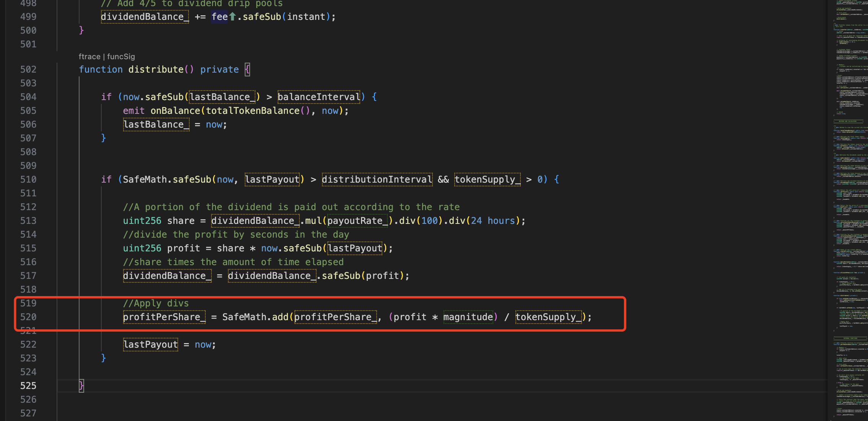Select line number 513 in the gutter
Viewport: 868px width, 421px height.
pos(28,221)
